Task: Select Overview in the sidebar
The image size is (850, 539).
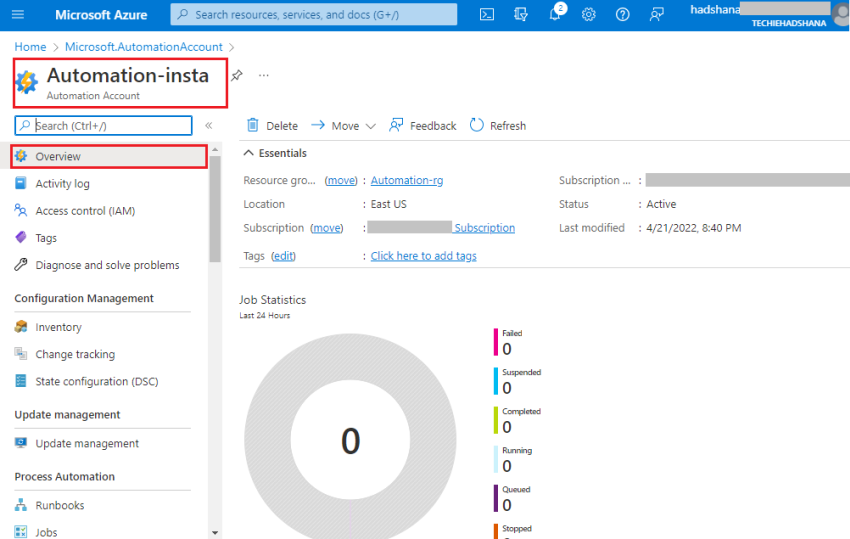Action: 108,156
